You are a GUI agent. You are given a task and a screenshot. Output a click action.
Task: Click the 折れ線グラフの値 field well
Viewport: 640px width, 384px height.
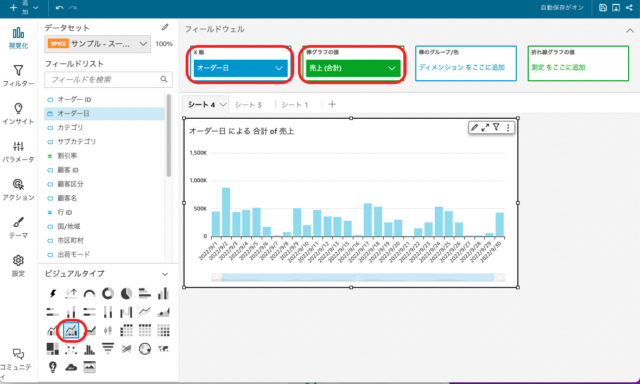[x=578, y=63]
